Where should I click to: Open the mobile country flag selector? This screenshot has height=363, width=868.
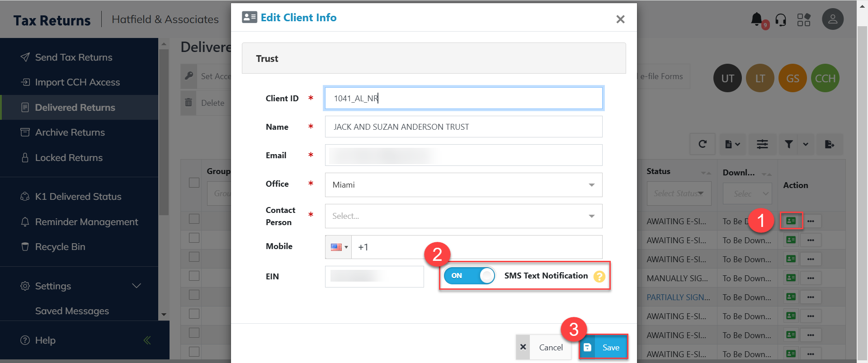(339, 247)
